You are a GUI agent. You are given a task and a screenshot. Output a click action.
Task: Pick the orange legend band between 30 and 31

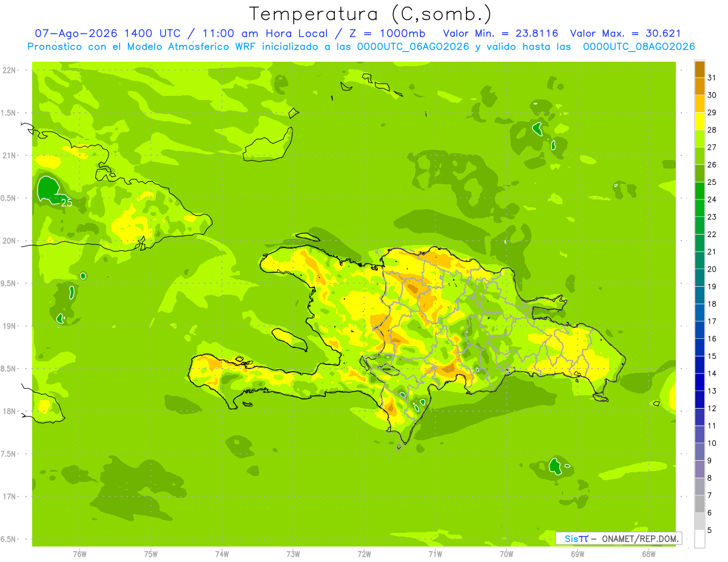tap(699, 86)
